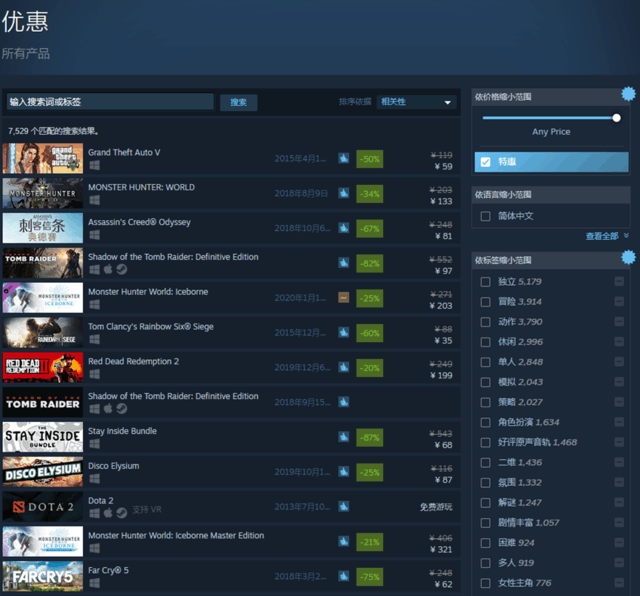
Task: Check the 独立 5,179 tag checkbox
Action: click(485, 282)
